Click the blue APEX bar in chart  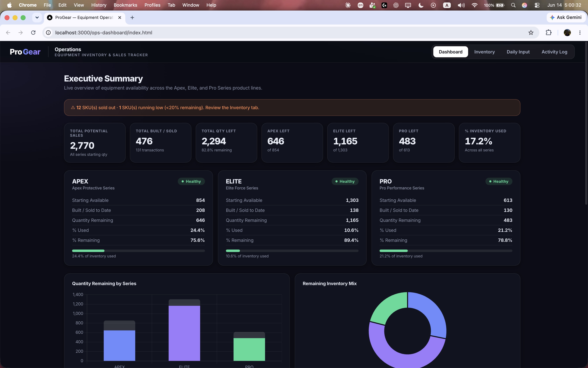click(x=119, y=345)
